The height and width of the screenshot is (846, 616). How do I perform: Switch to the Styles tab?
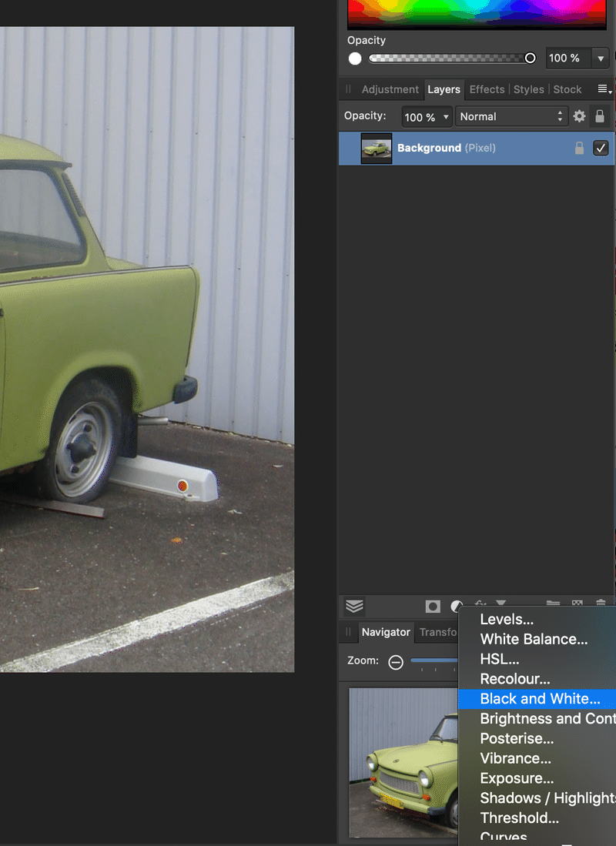point(528,89)
